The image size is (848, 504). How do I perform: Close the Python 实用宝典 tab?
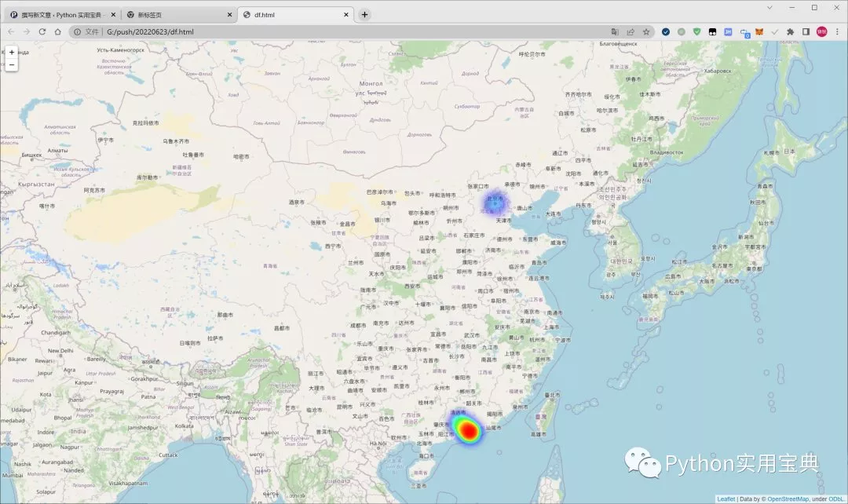112,15
